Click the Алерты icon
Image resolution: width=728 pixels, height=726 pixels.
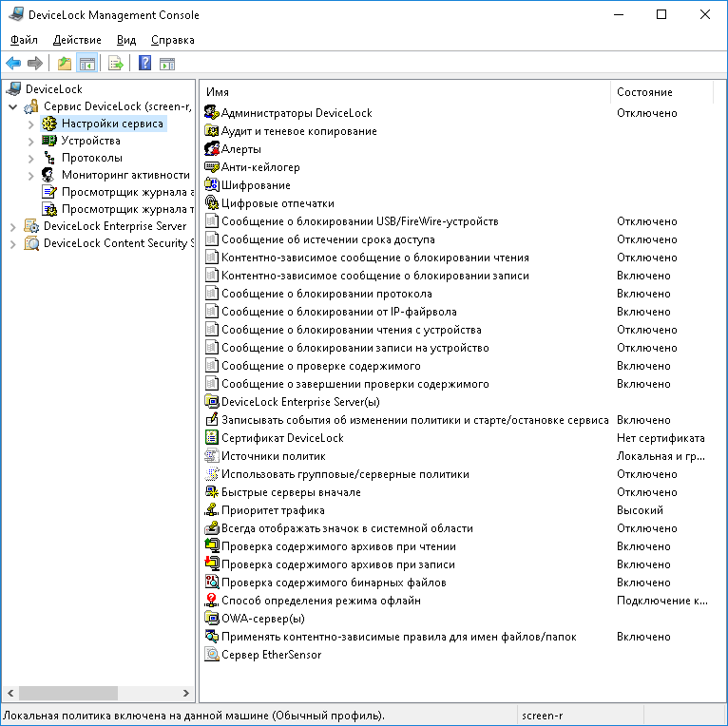click(212, 148)
